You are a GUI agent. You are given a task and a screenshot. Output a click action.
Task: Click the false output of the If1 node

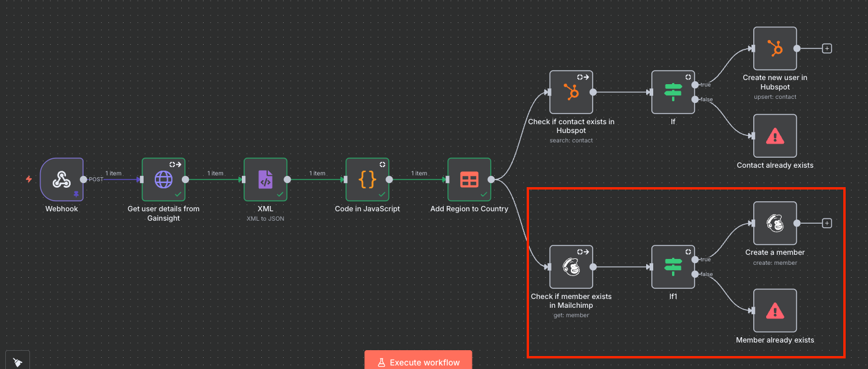(x=696, y=274)
